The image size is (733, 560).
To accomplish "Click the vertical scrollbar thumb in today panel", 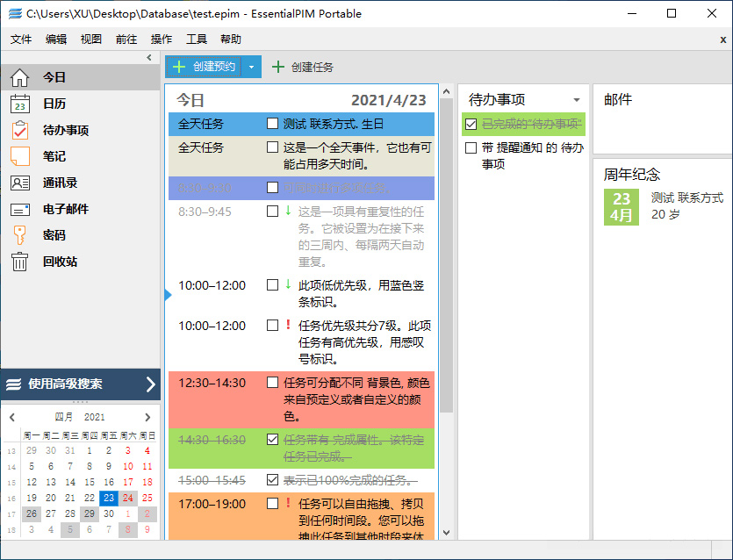I will [x=447, y=255].
